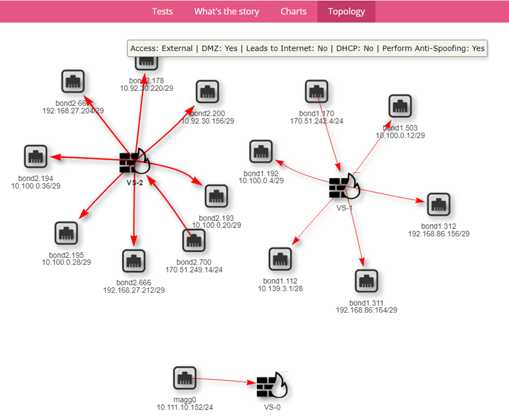Click the bond1.112 interface icon
This screenshot has width=509, height=420.
point(281,260)
